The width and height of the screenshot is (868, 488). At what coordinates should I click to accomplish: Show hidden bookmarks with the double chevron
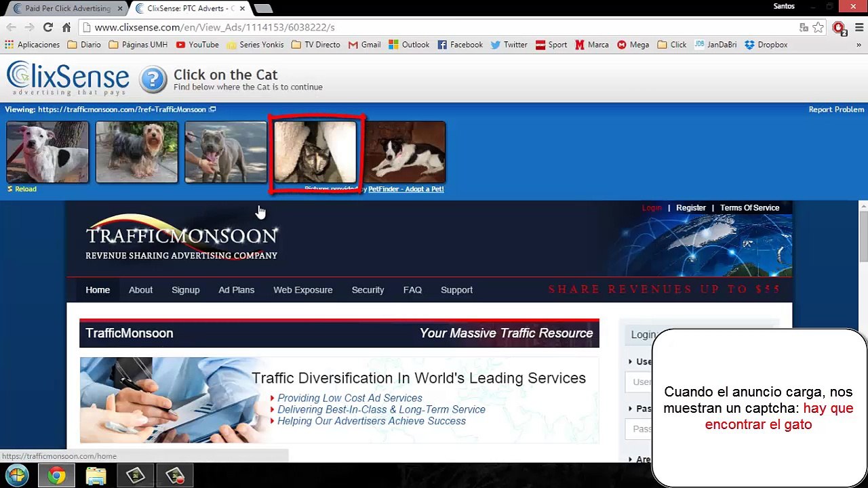tap(859, 45)
